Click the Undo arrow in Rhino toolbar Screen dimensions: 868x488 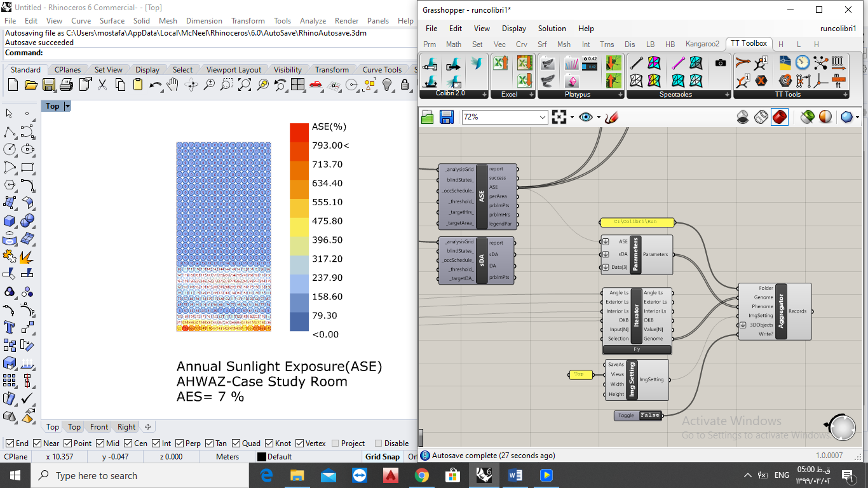tap(155, 85)
